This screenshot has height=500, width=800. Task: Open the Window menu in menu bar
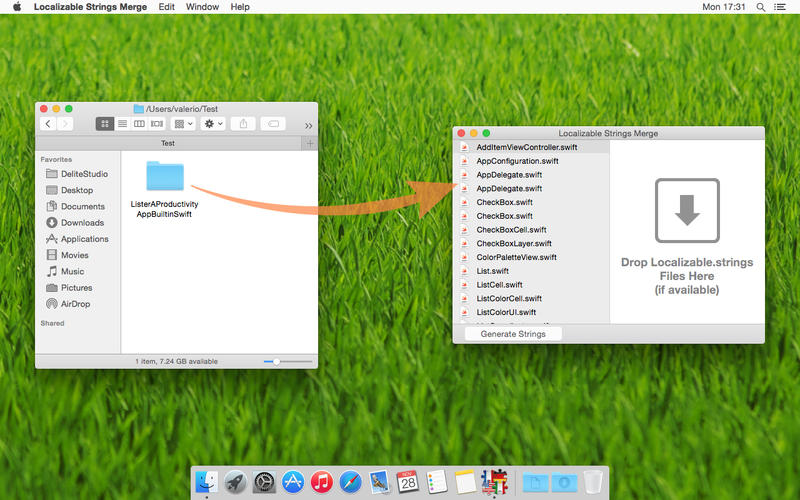click(x=202, y=7)
